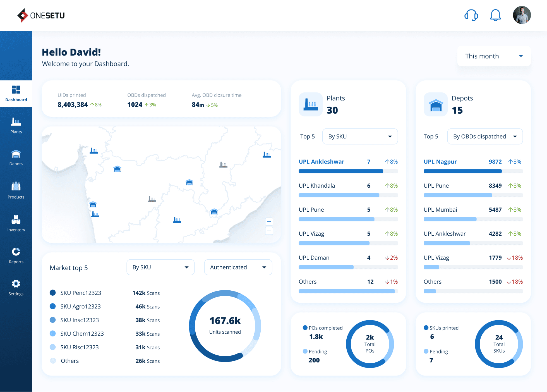Expand the This month dropdown
This screenshot has height=392, width=547.
[x=494, y=56]
